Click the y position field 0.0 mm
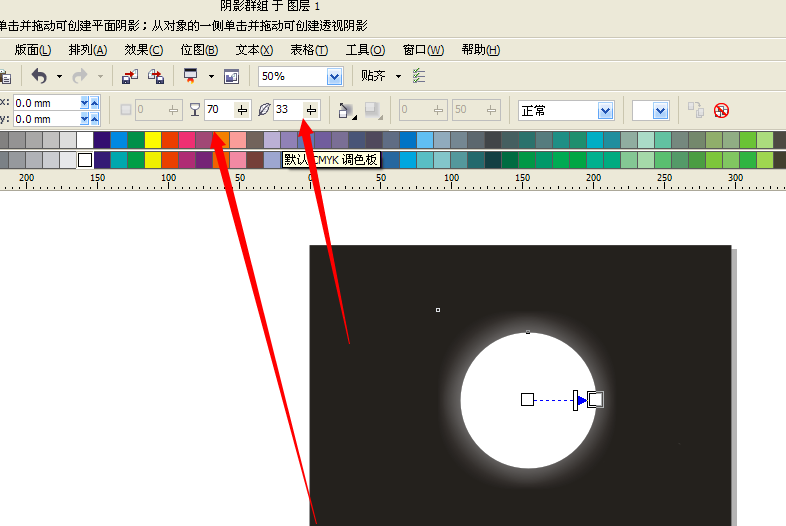 [47, 119]
